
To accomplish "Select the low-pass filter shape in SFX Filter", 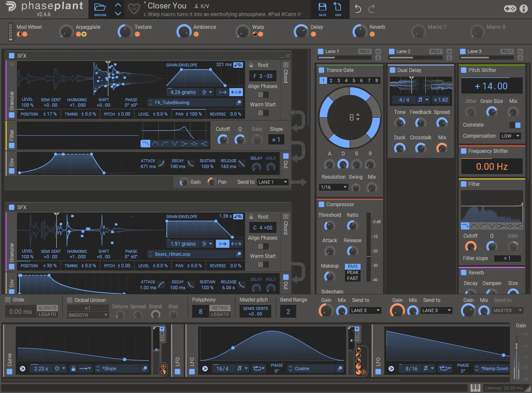I will pyautogui.click(x=145, y=144).
